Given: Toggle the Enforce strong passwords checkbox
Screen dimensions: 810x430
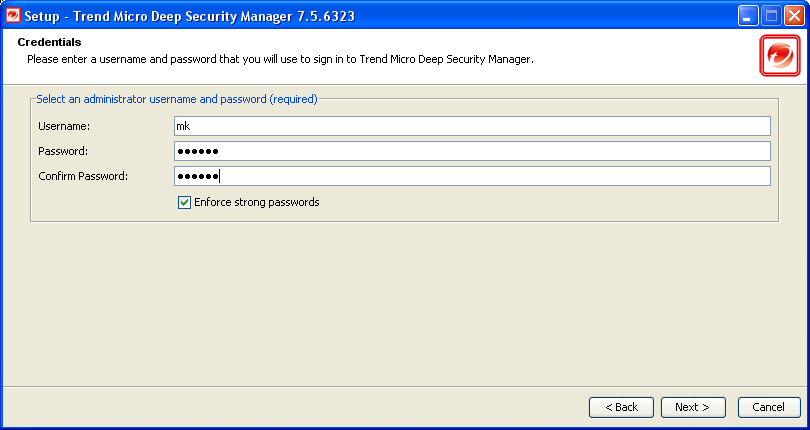Looking at the screenshot, I should (x=184, y=202).
